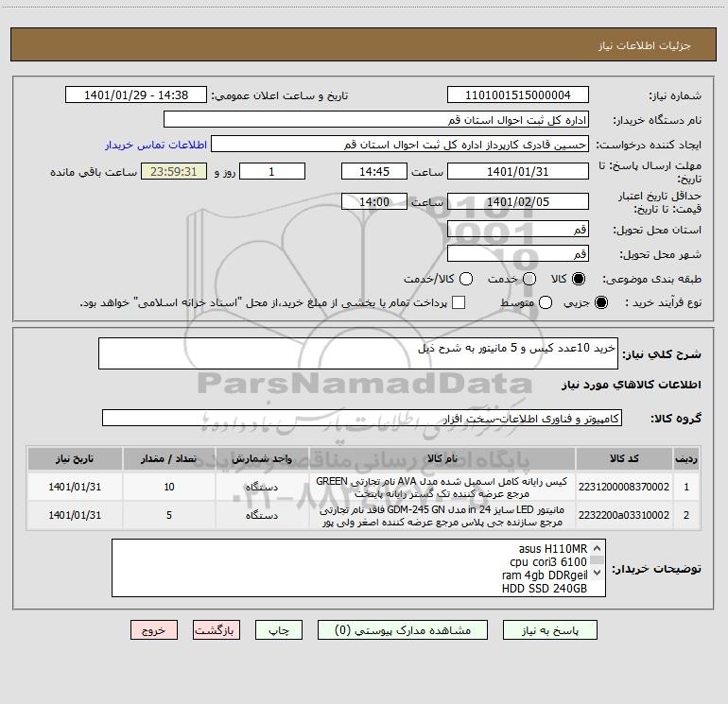728x704 pixels.
Task: Click the need number field 1101001515000004
Action: [518, 95]
